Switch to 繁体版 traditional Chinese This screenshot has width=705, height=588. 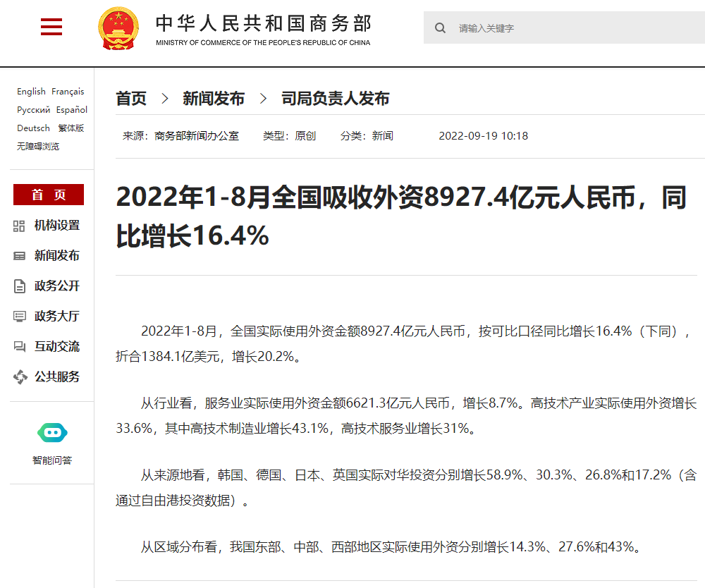70,128
